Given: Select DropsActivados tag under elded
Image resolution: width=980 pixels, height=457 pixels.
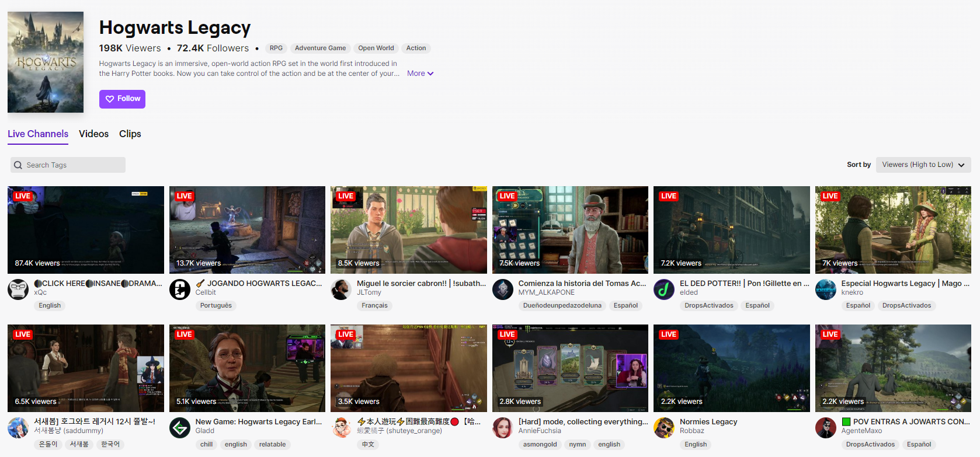Looking at the screenshot, I should point(709,306).
